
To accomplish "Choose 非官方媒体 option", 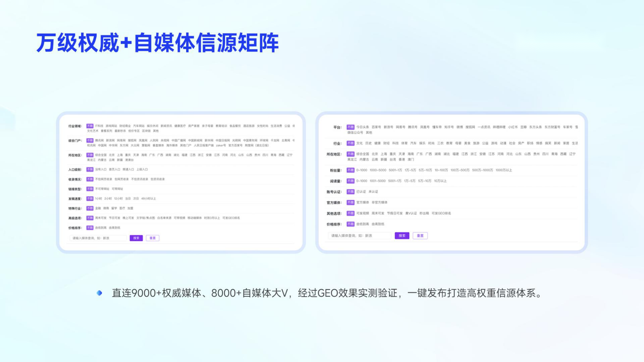I will click(380, 202).
